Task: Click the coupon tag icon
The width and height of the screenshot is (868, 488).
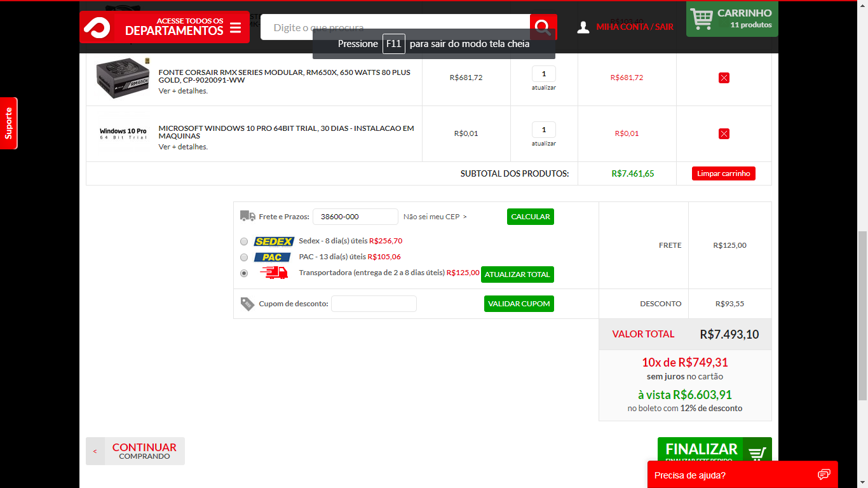Action: [x=247, y=304]
